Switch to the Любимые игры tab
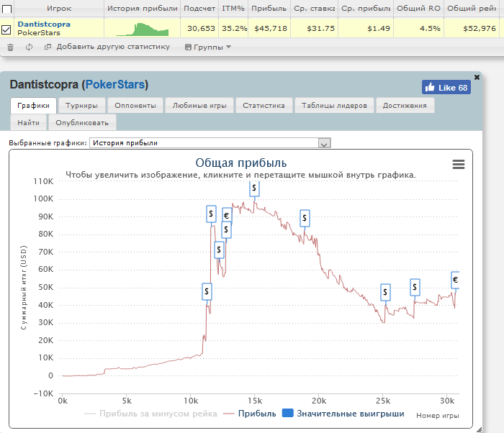 [199, 106]
